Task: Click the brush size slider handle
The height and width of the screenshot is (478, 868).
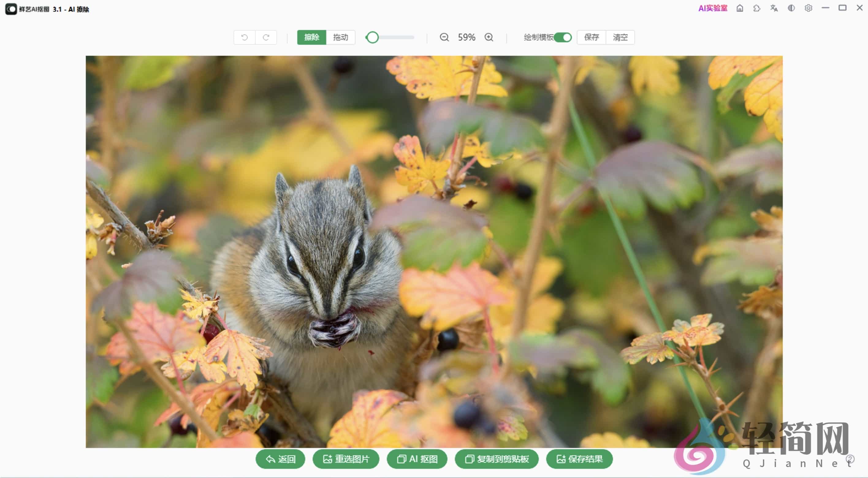Action: point(372,37)
